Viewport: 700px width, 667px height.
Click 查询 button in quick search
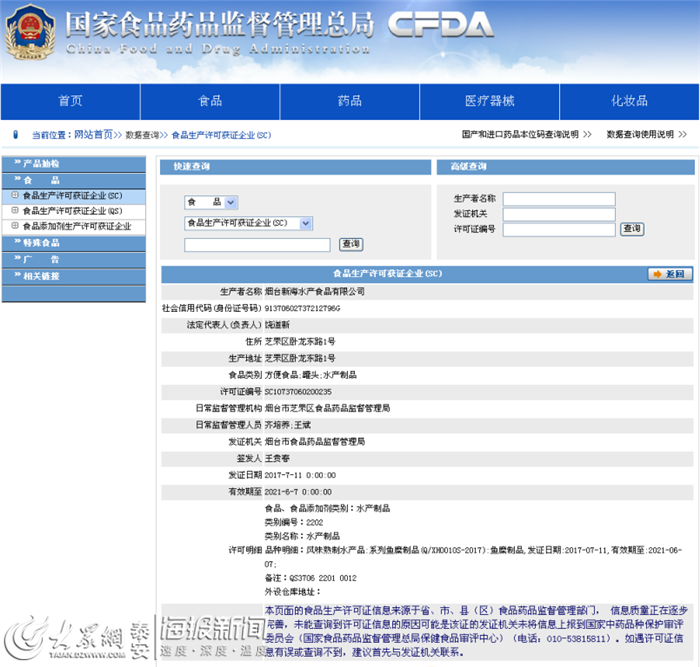pos(350,244)
